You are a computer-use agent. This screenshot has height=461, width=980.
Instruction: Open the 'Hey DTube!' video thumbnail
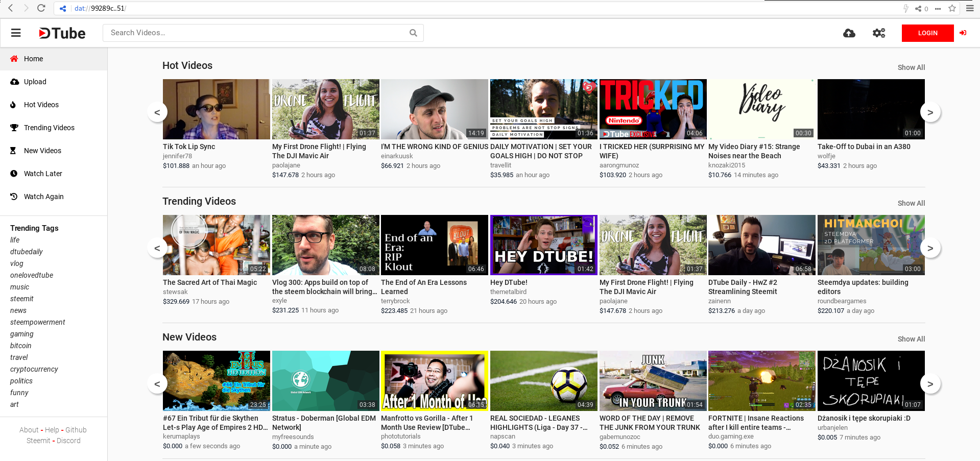(x=543, y=245)
